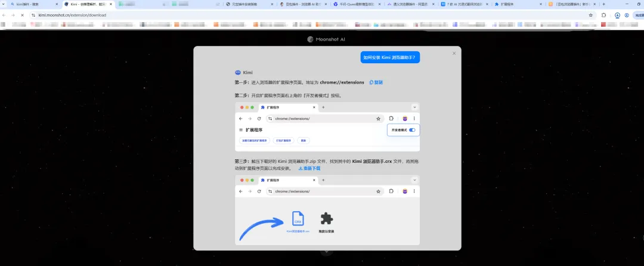Close the 豆包插件 tab
The height and width of the screenshot is (266, 644).
[x=326, y=4]
